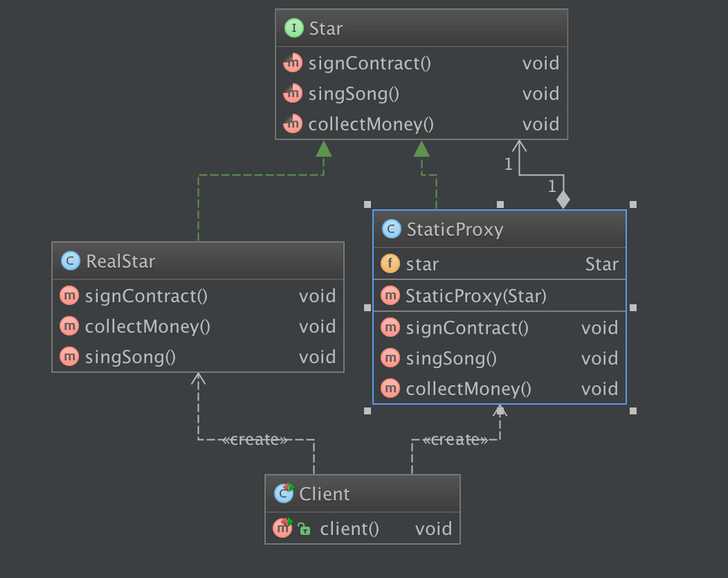
Task: Click the StaticProxy node title
Action: pyautogui.click(x=454, y=230)
